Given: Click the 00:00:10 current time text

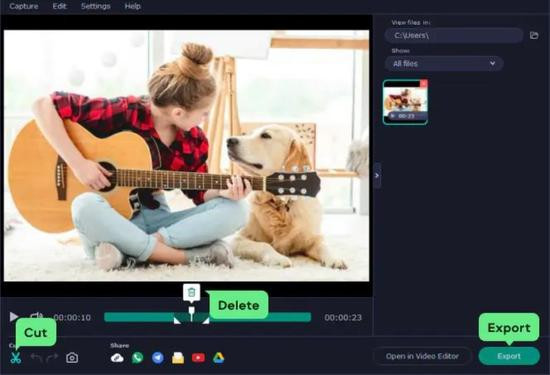Looking at the screenshot, I should click(x=72, y=317).
